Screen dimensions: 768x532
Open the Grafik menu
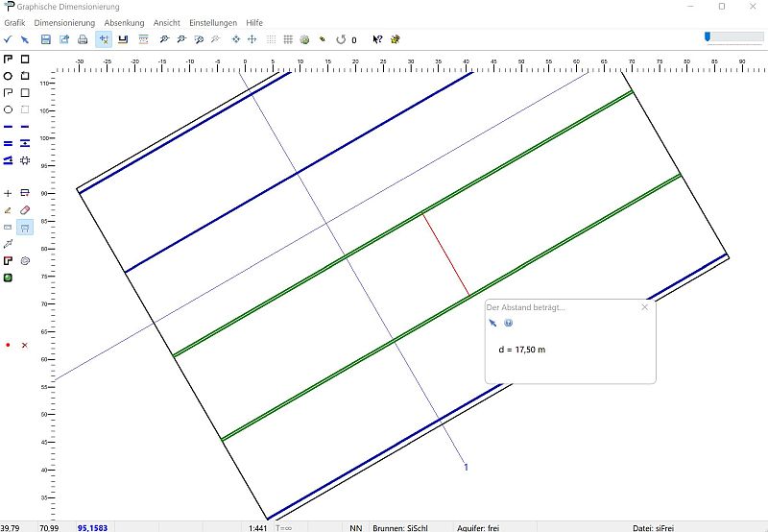tap(14, 22)
